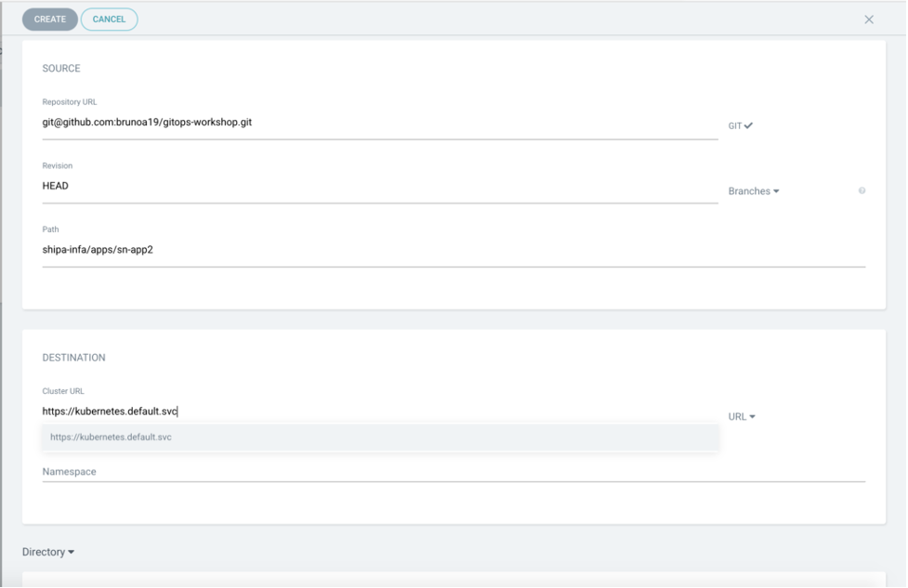Select the https://kubernetes.default.svc suggestion
908x588 pixels.
pos(112,437)
